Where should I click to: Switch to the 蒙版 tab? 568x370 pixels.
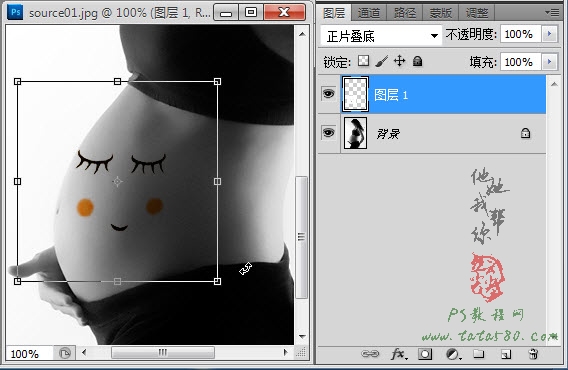[x=440, y=13]
